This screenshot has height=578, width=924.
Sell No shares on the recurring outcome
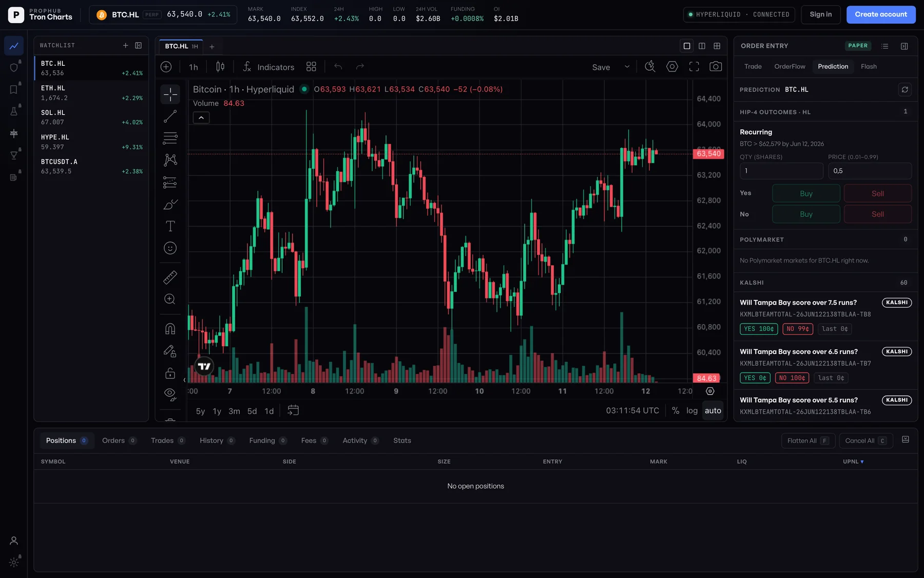pyautogui.click(x=878, y=214)
